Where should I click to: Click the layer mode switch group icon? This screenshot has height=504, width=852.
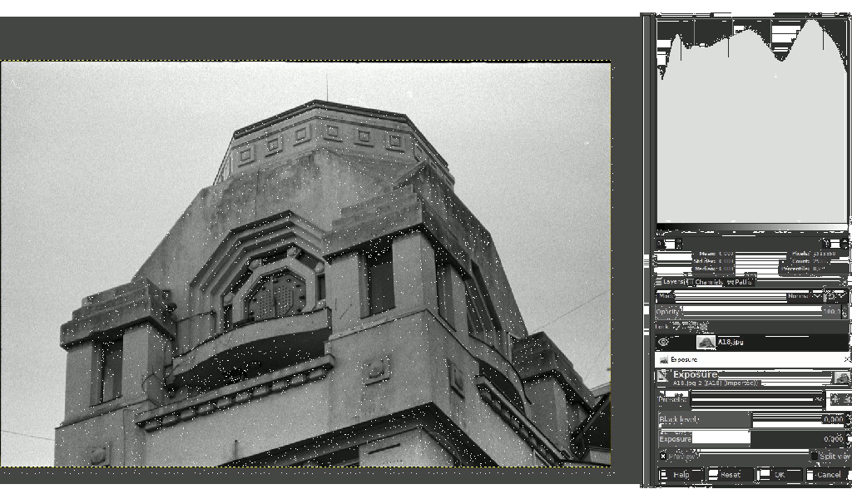pyautogui.click(x=832, y=296)
